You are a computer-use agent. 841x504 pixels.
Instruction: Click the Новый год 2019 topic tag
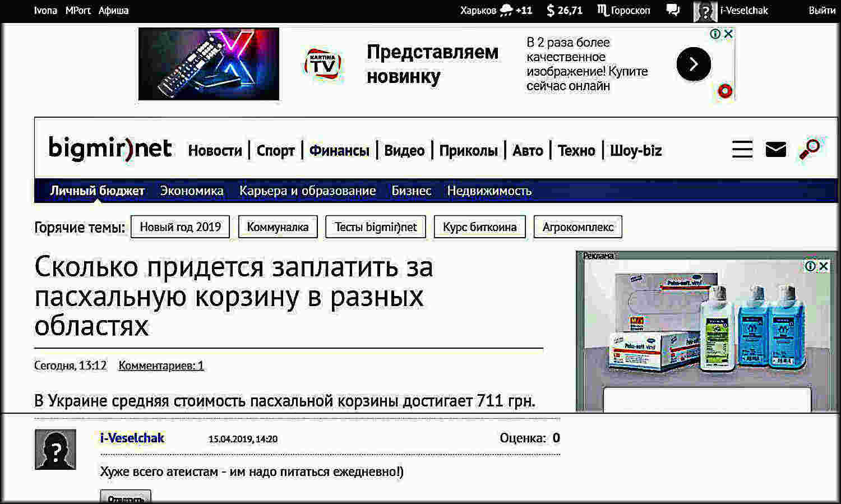tap(180, 227)
